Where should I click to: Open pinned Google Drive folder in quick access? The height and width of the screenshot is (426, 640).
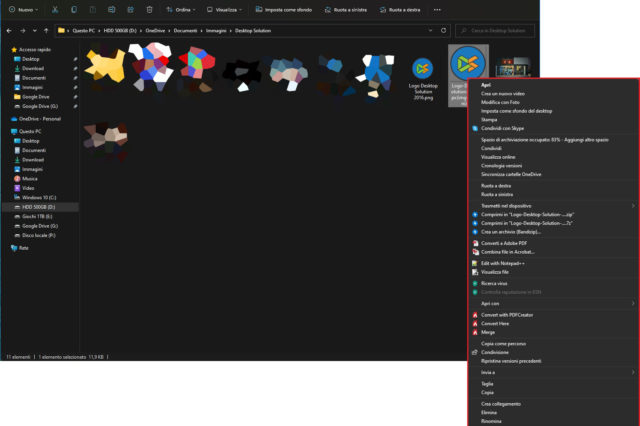click(32, 97)
